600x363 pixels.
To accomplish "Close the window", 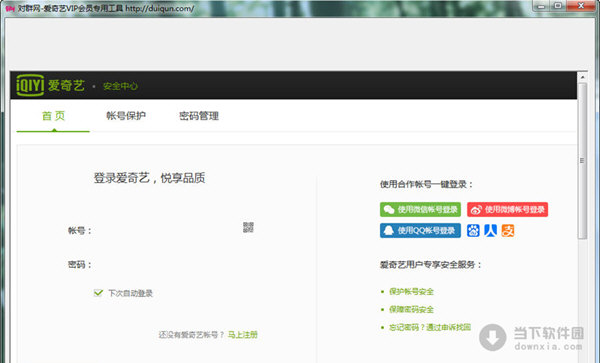I will pyautogui.click(x=580, y=6).
